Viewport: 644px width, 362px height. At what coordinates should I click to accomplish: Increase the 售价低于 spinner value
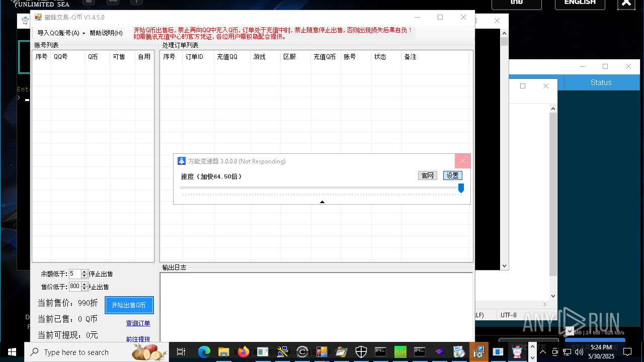pyautogui.click(x=85, y=285)
